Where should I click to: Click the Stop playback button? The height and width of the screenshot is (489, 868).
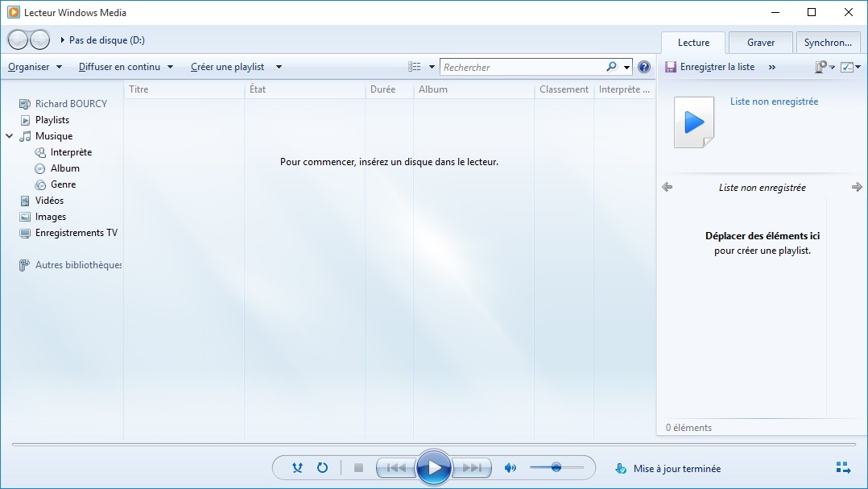(x=359, y=468)
